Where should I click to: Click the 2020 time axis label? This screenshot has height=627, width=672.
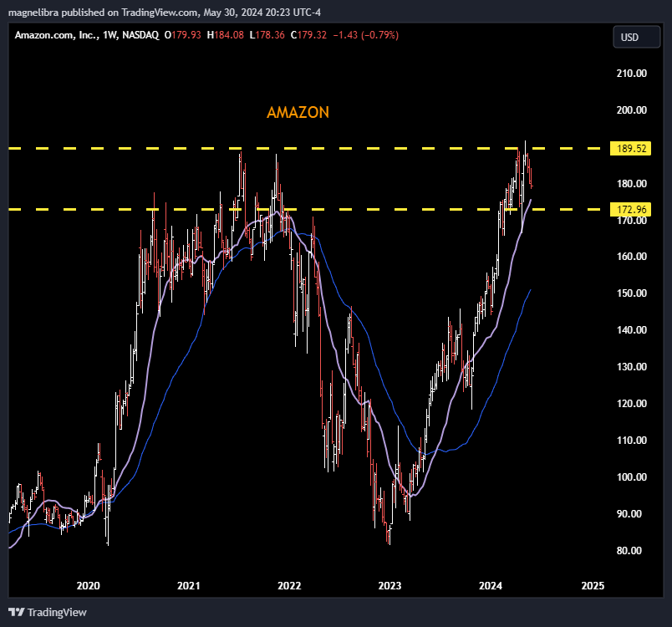tap(89, 585)
